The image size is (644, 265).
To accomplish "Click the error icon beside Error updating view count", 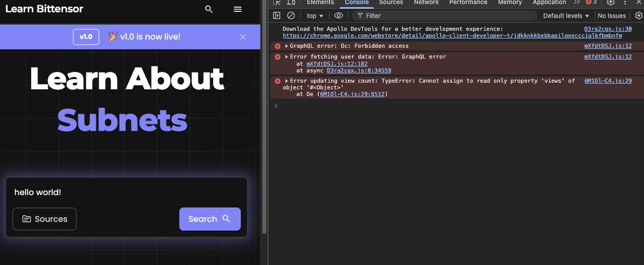I will 277,81.
